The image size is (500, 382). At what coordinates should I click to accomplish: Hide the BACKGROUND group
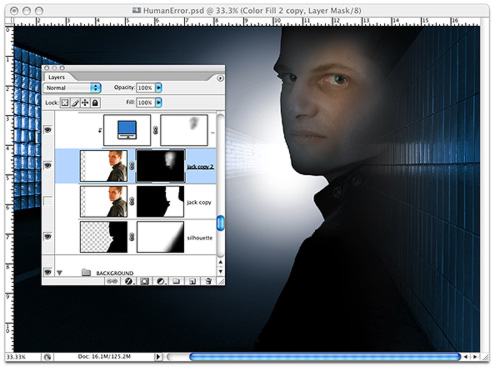[48, 273]
